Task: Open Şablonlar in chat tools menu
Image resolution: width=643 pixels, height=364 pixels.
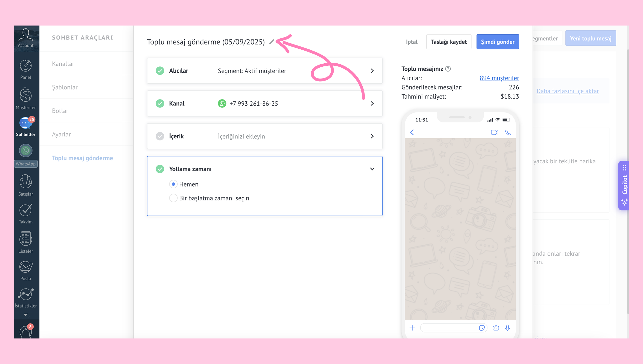Action: 65,87
